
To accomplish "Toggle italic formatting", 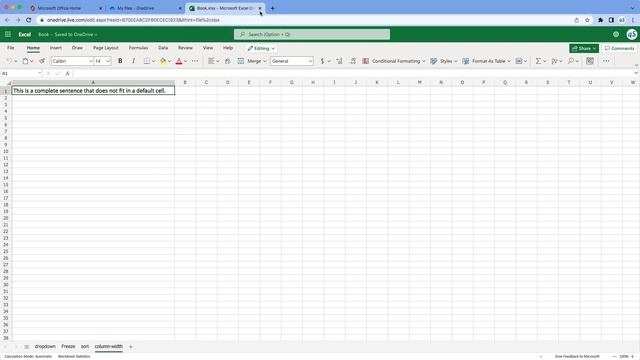I will tap(133, 61).
